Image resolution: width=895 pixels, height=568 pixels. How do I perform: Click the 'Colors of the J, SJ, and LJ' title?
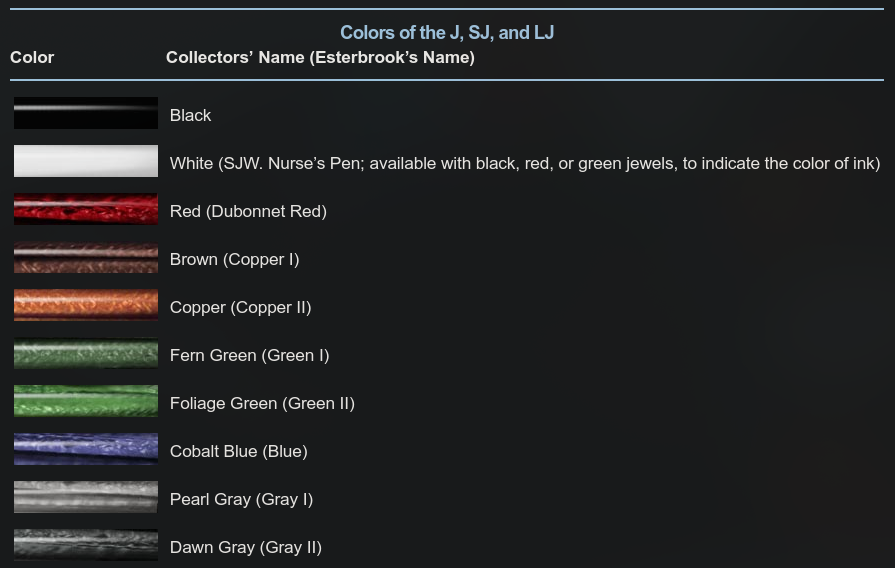point(447,33)
